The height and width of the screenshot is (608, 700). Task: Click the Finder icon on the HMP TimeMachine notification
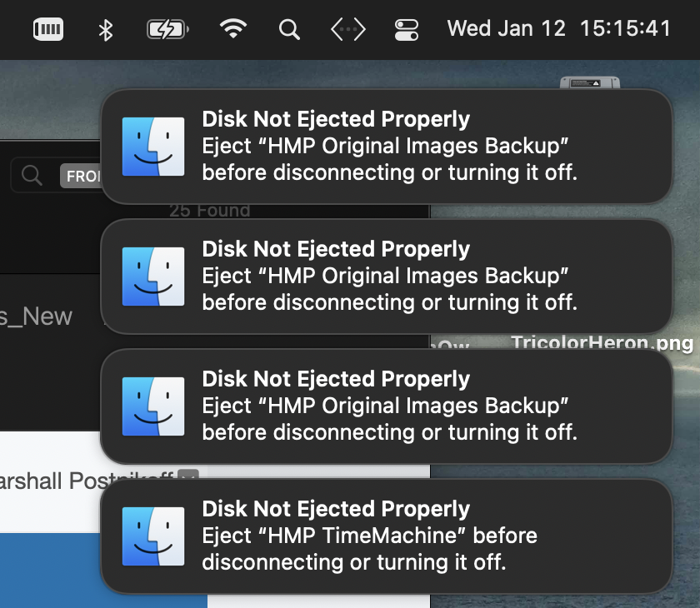tap(153, 536)
